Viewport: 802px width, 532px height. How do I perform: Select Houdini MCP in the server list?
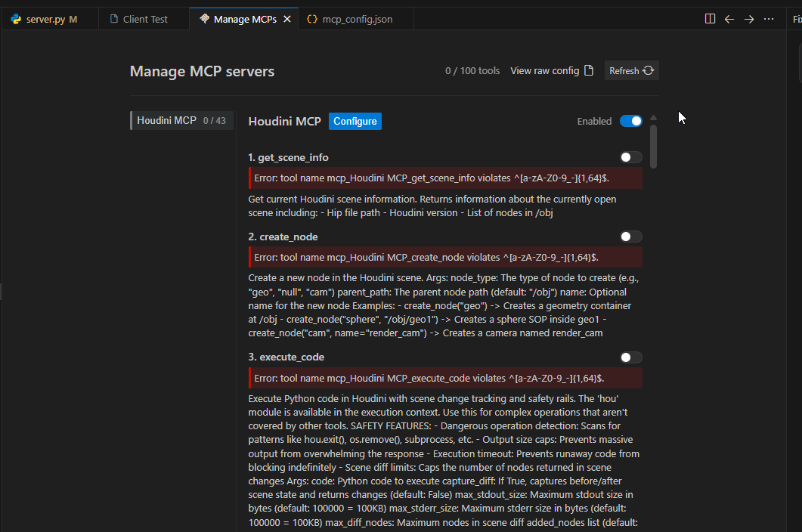182,121
